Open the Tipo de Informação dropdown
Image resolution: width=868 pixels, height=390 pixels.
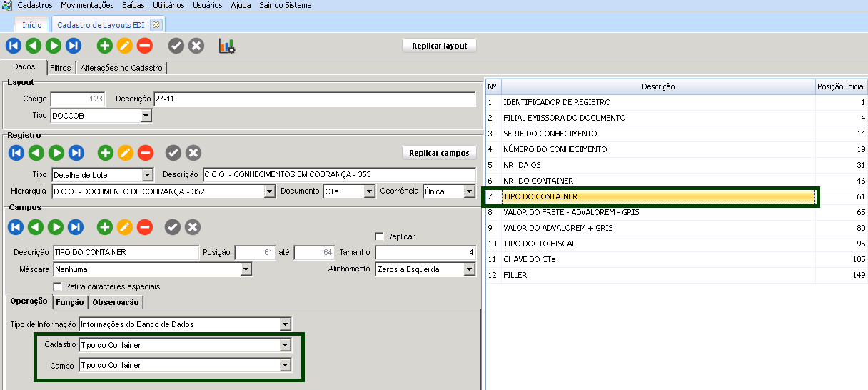(x=286, y=324)
